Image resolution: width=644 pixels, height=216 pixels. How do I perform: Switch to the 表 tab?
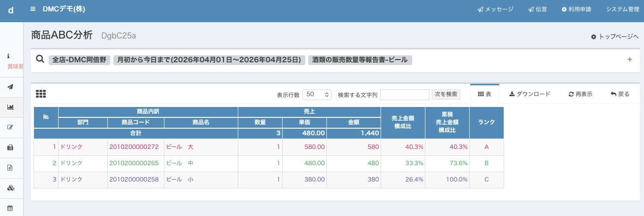(x=484, y=94)
